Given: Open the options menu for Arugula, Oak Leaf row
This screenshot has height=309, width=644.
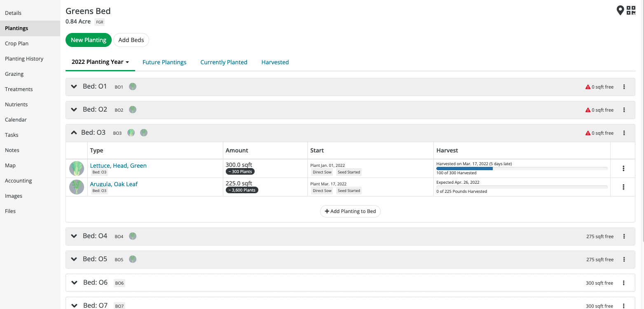Looking at the screenshot, I should pyautogui.click(x=623, y=187).
